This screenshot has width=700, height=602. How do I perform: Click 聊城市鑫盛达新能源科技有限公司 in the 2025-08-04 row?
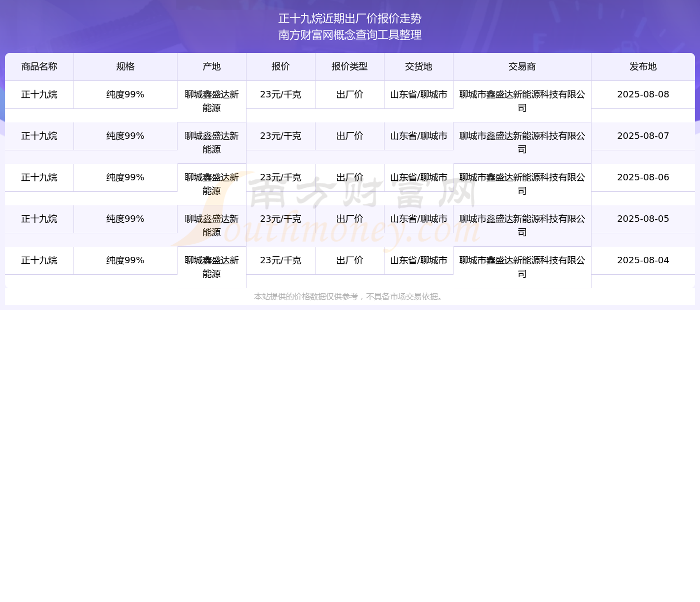coord(522,267)
